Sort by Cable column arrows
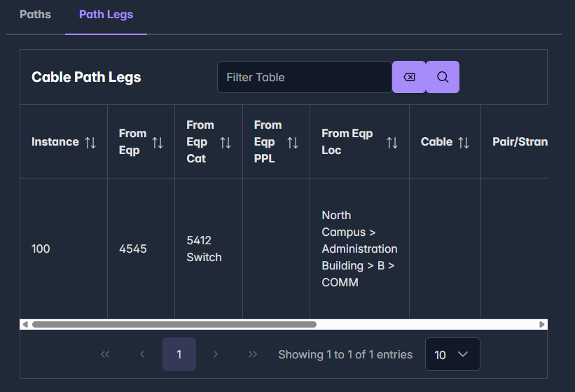The image size is (575, 392). pyautogui.click(x=464, y=142)
